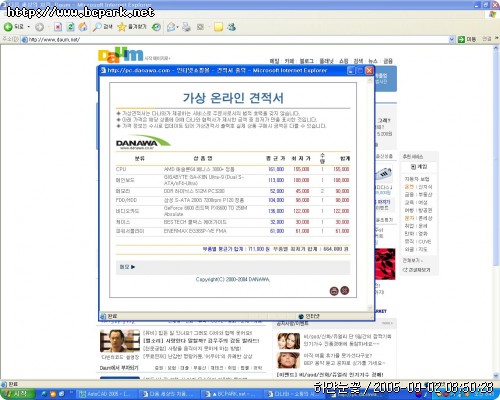Click the green Go button
The width and height of the screenshot is (500, 400).
tap(467, 39)
